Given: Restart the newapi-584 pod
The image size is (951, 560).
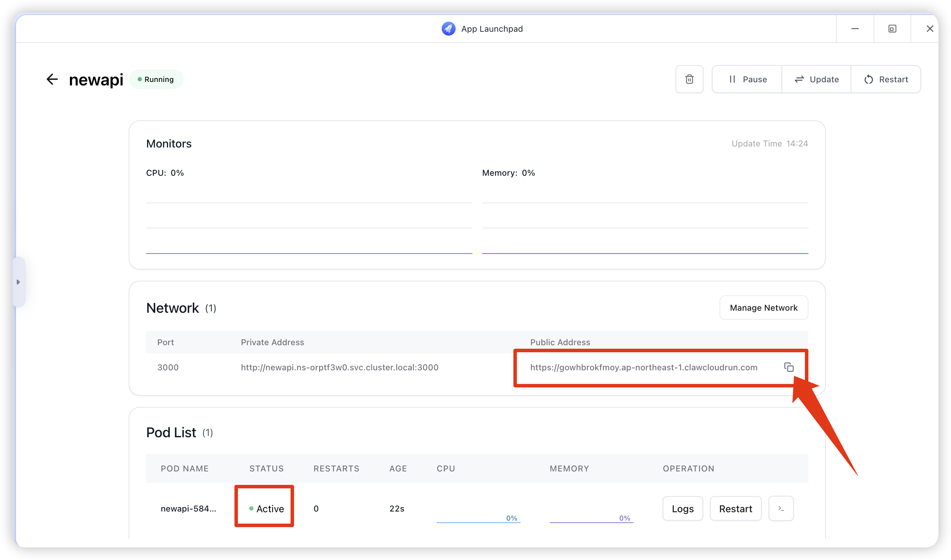Looking at the screenshot, I should [735, 509].
